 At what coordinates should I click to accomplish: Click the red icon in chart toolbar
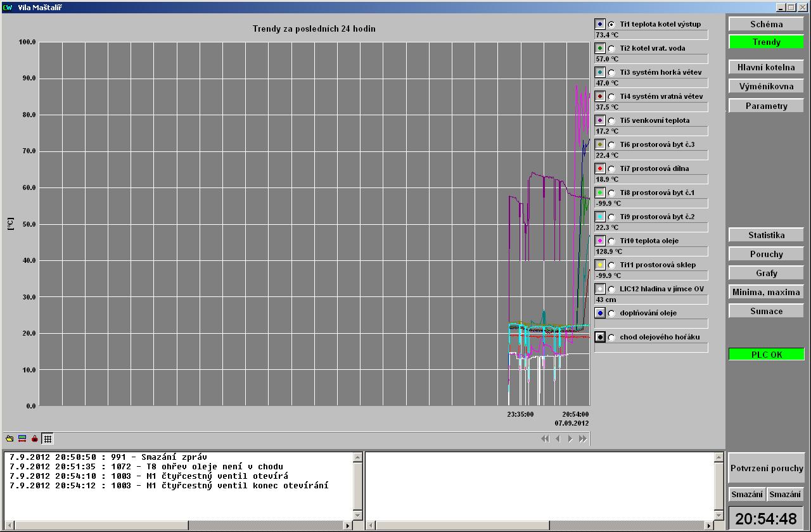tap(35, 438)
